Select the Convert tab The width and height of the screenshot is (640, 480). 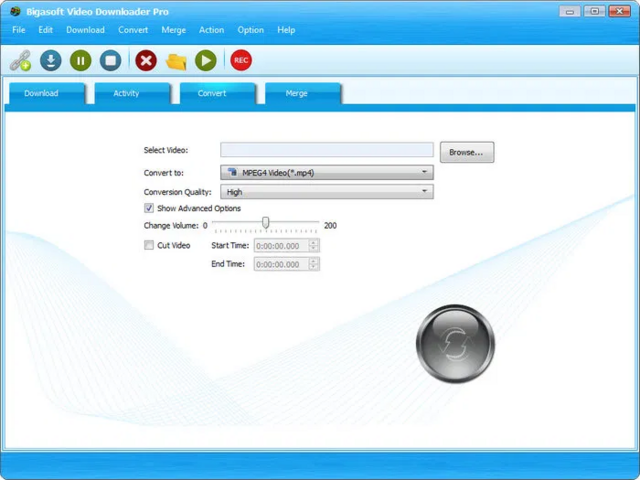(218, 93)
